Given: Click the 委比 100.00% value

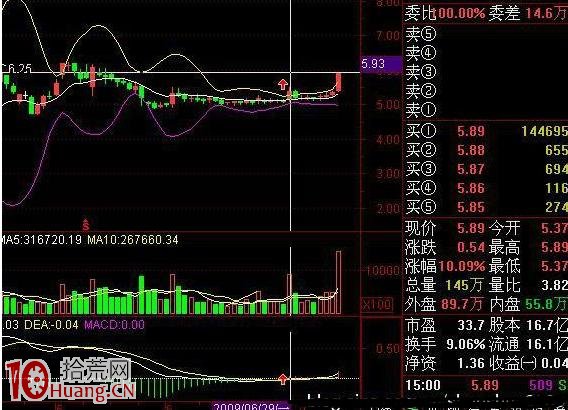Looking at the screenshot, I should [x=461, y=14].
